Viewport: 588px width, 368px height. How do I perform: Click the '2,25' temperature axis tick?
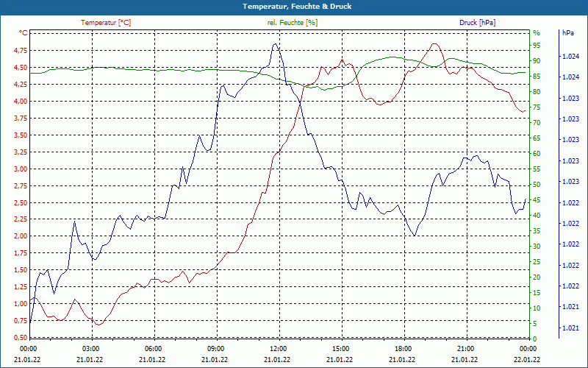pyautogui.click(x=21, y=219)
